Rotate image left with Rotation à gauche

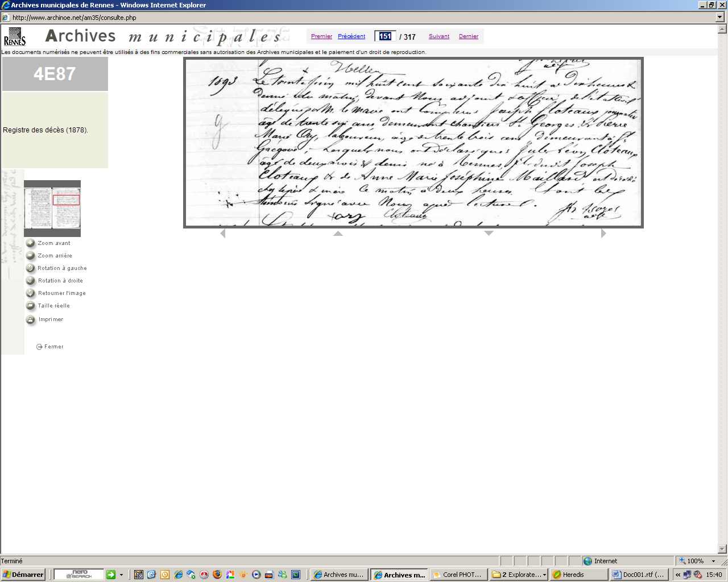click(31, 268)
